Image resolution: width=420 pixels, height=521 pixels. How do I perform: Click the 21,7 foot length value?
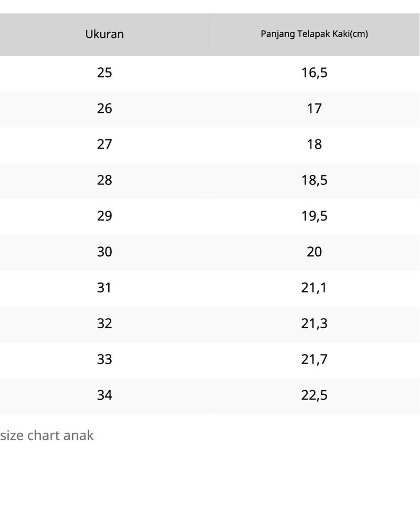[314, 360]
